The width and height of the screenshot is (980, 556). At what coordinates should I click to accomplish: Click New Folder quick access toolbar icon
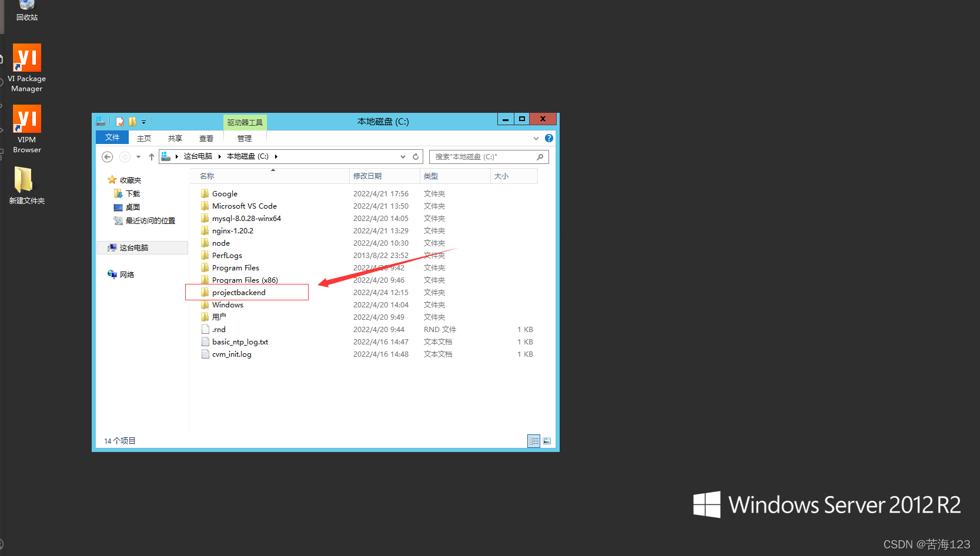tap(132, 122)
